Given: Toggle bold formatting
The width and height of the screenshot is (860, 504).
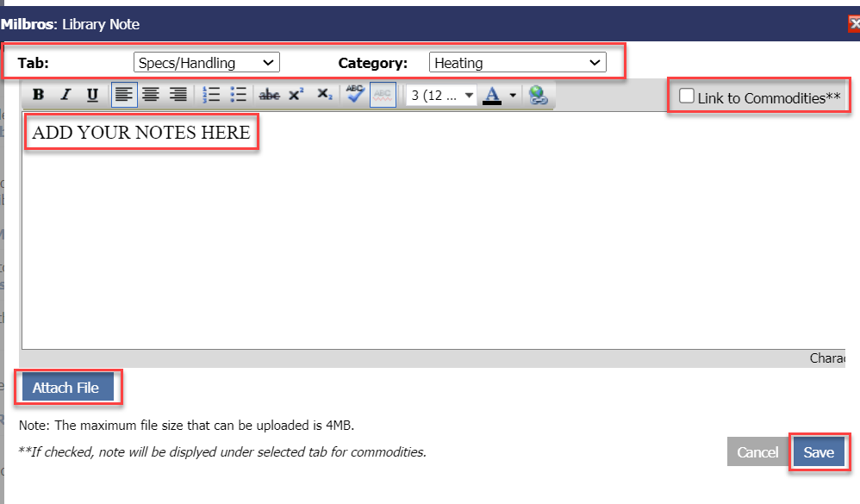Looking at the screenshot, I should [x=38, y=95].
